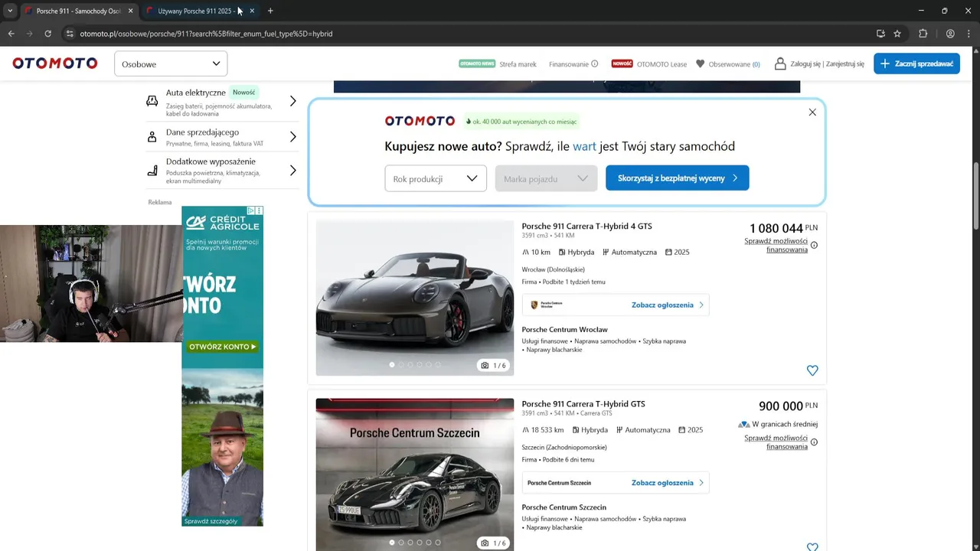980x551 pixels.
Task: Select second photo dot on grey Porsche
Action: [401, 365]
